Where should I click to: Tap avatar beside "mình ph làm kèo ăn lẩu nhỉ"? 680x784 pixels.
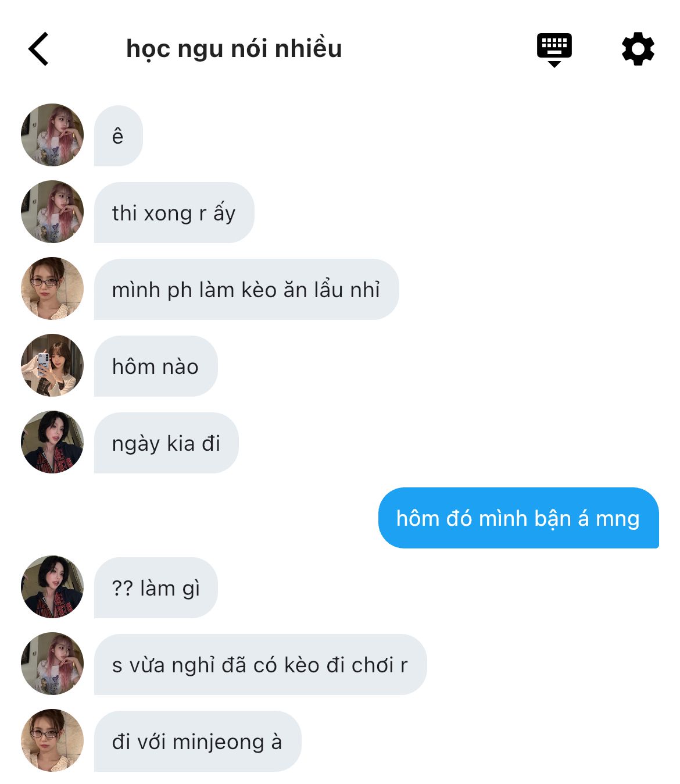coord(52,288)
